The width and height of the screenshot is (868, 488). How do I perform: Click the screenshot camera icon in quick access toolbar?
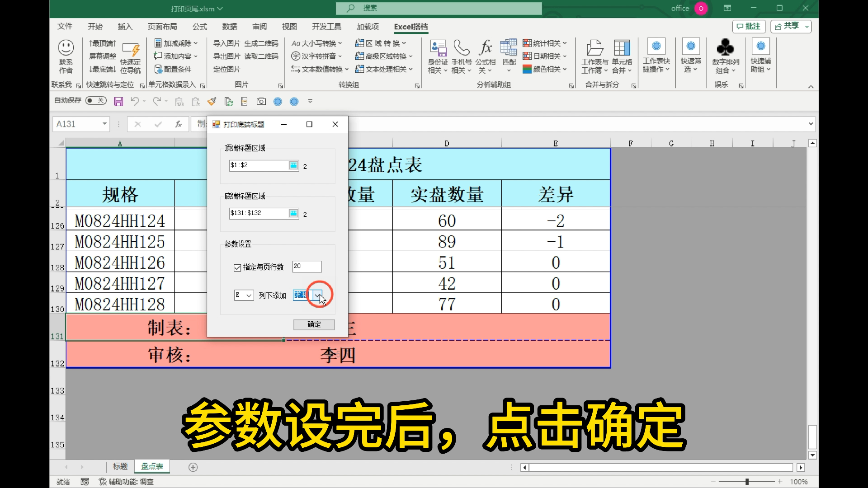pos(261,101)
